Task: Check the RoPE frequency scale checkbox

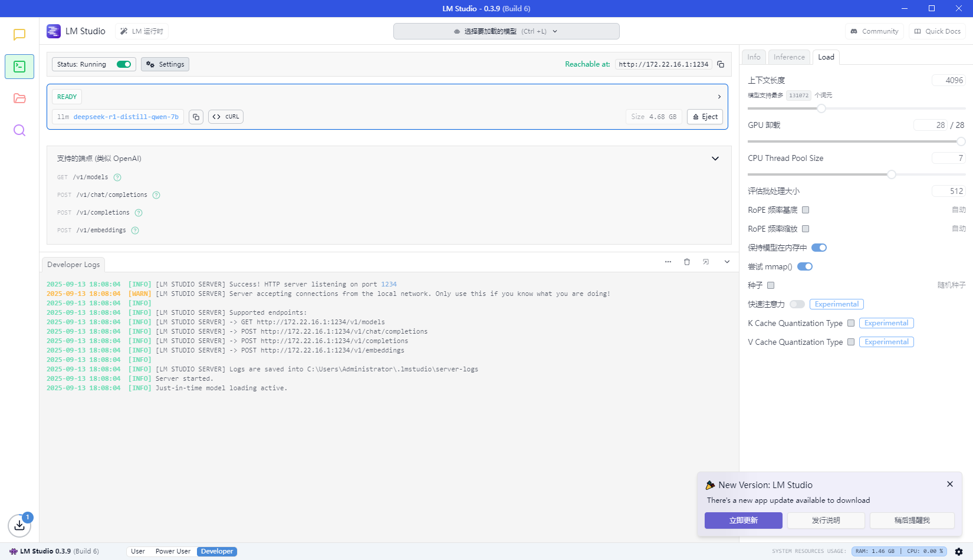Action: [806, 229]
